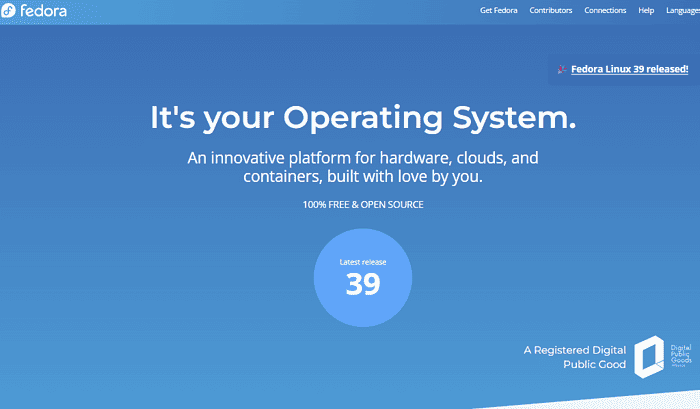Image resolution: width=700 pixels, height=409 pixels.
Task: Click the party popper icon in banner
Action: 562,69
